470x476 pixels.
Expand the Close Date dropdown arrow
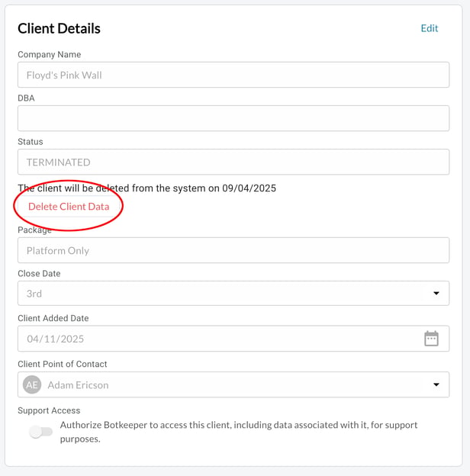tap(436, 293)
